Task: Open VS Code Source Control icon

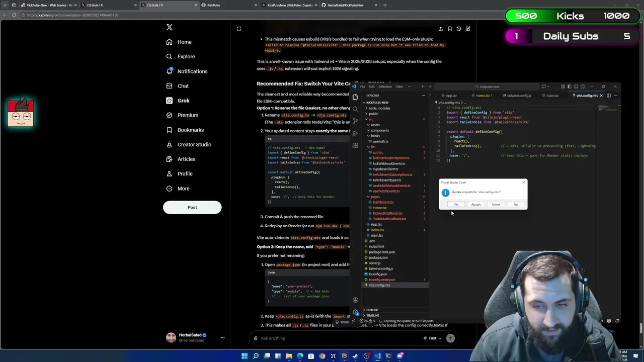Action: coord(355,121)
